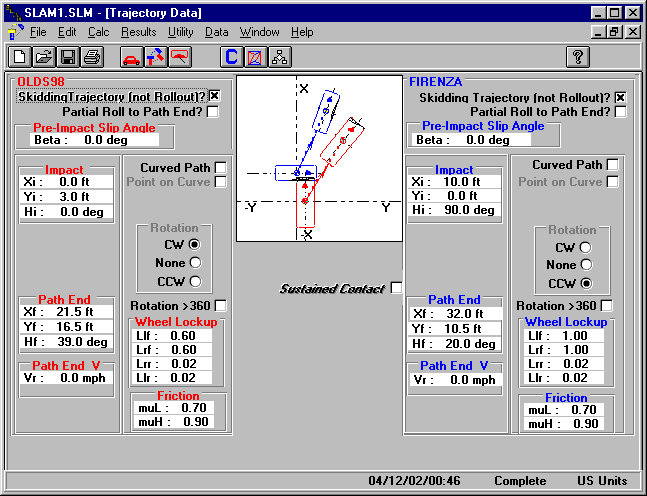Check OLDS98 Rotation >360 box
This screenshot has width=647, height=496.
[x=221, y=306]
